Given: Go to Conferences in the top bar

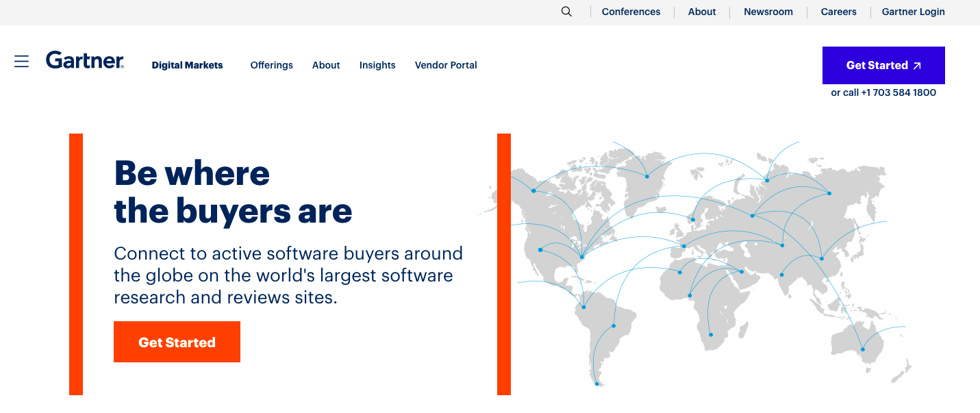Looking at the screenshot, I should tap(630, 12).
